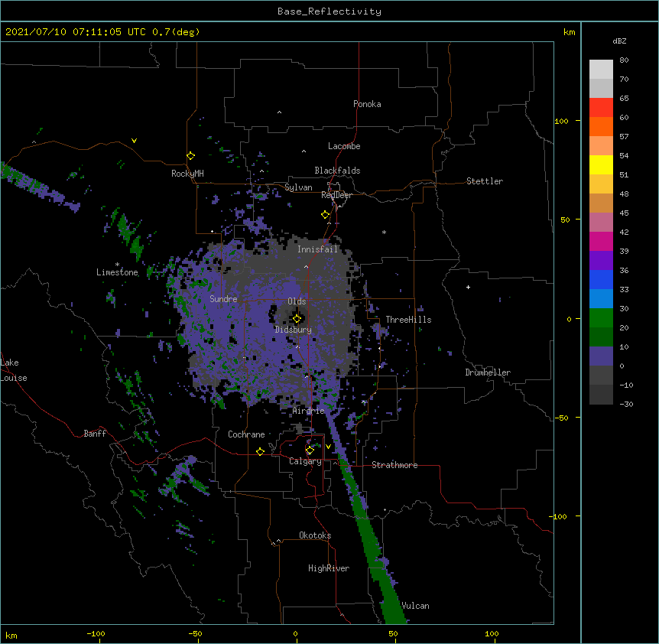Click the white plus marker north of Drumheller
Image resolution: width=659 pixels, height=644 pixels.
pyautogui.click(x=468, y=287)
